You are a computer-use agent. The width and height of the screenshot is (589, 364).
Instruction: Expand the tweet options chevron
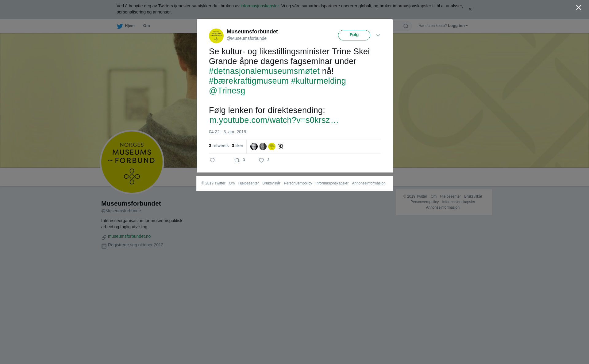tap(378, 35)
